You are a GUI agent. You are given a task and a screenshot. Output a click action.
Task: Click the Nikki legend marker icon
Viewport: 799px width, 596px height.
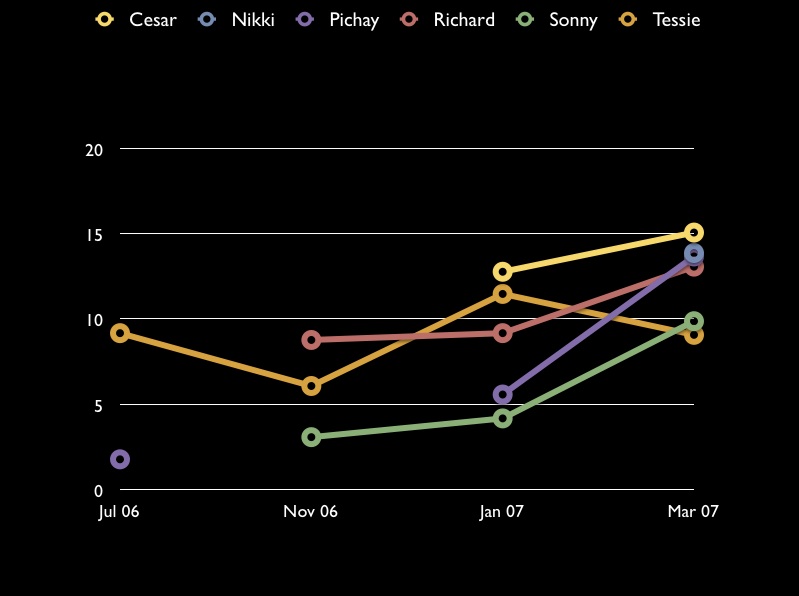pyautogui.click(x=207, y=19)
